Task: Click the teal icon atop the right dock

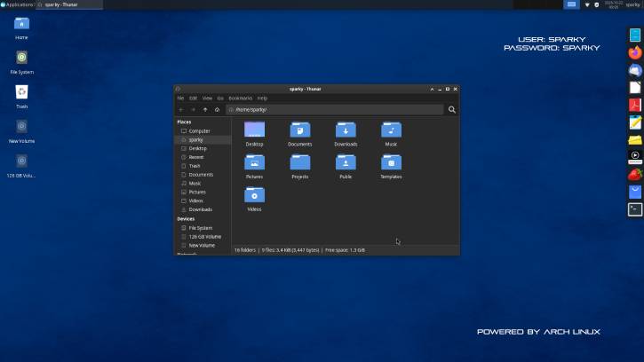Action: (635, 35)
